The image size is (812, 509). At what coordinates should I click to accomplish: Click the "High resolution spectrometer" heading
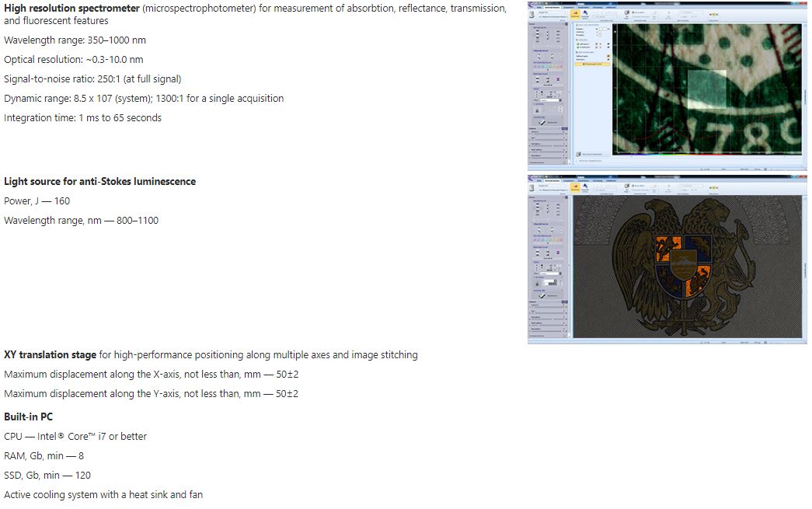pos(72,9)
